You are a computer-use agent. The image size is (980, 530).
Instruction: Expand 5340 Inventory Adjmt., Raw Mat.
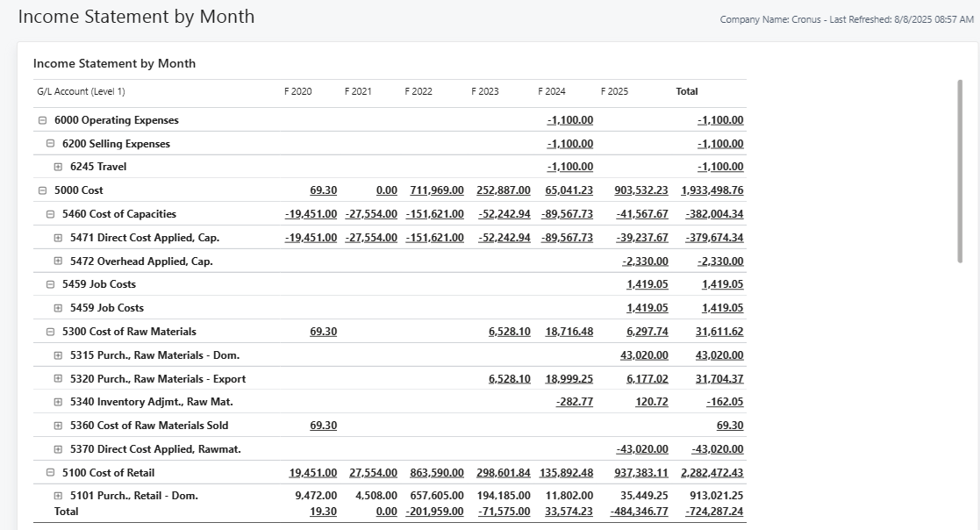58,402
